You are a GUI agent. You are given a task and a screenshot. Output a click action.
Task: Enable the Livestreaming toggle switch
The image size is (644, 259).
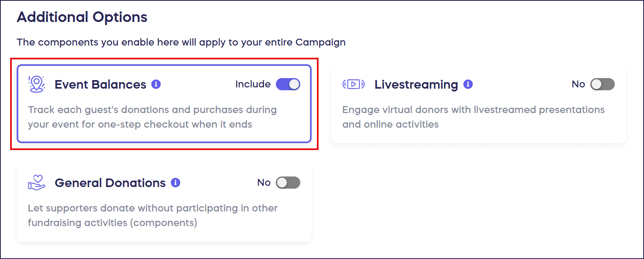(x=602, y=84)
